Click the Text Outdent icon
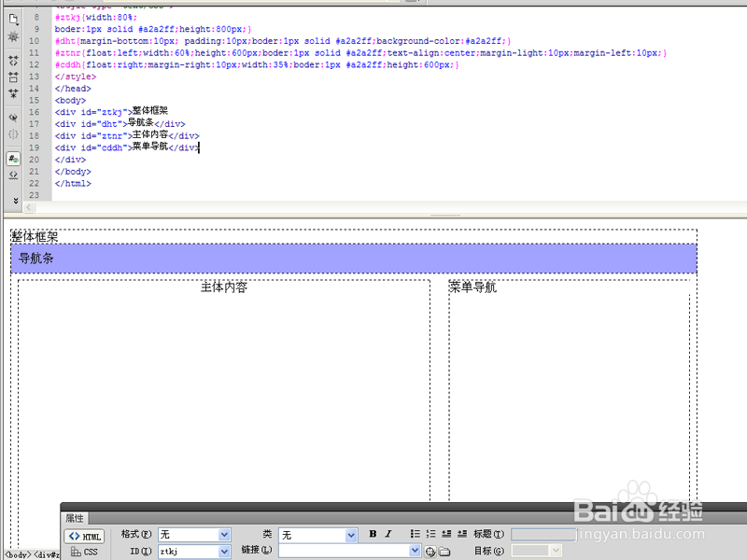Viewport: 747px width, 560px height. (x=446, y=534)
